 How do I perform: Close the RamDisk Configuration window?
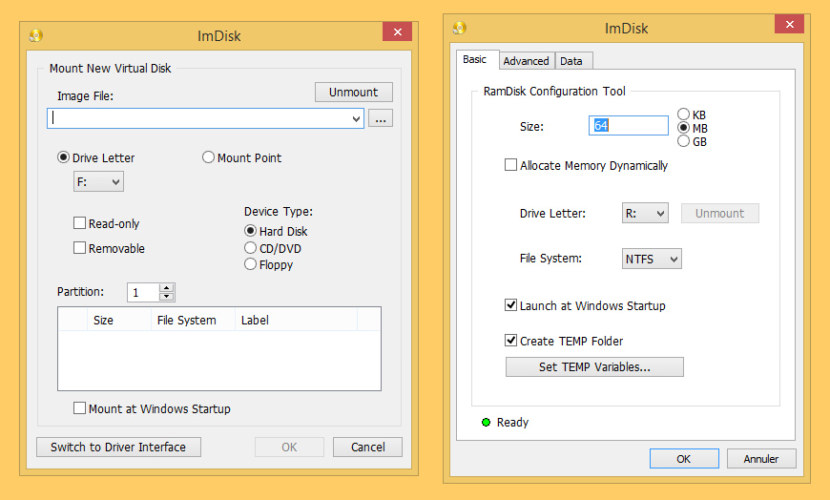789,26
